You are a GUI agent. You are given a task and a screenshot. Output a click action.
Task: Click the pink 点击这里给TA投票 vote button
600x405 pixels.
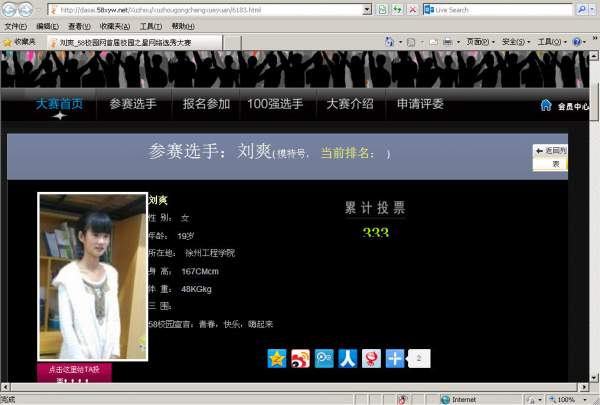tap(75, 373)
